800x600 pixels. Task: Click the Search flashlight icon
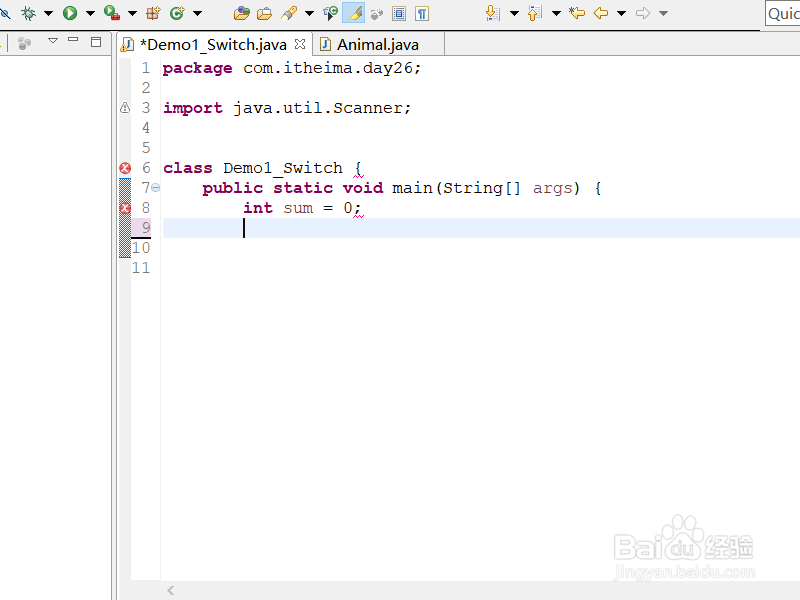[289, 13]
